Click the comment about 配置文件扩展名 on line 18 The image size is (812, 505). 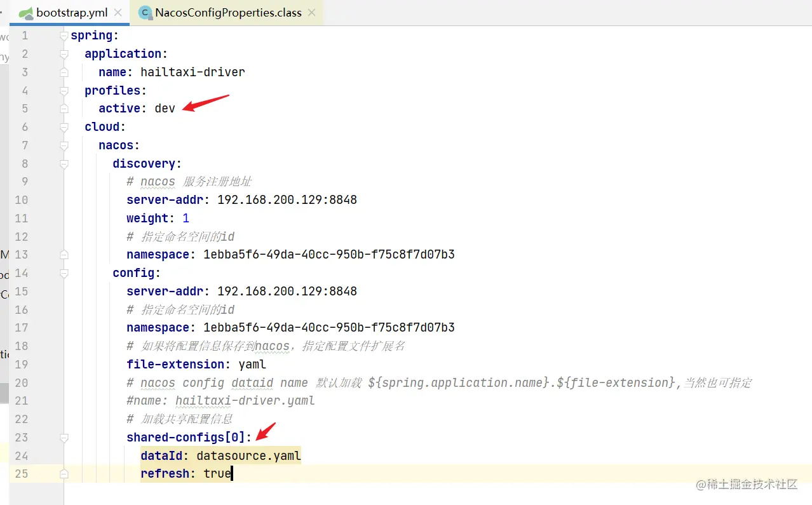click(x=266, y=346)
